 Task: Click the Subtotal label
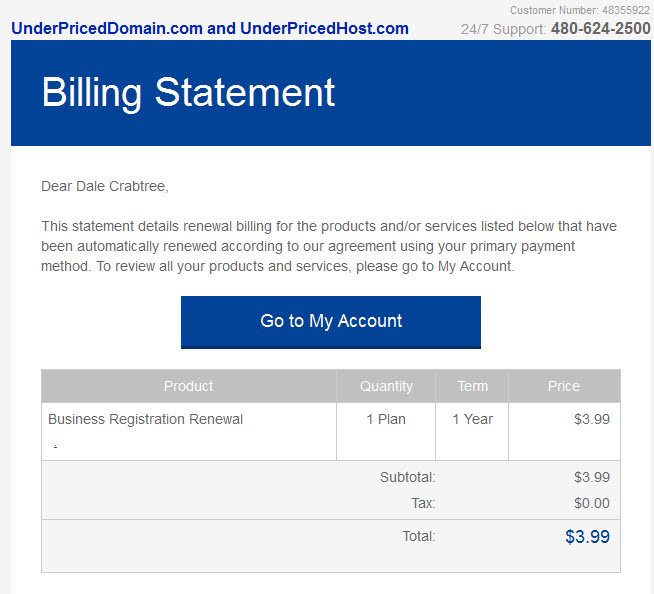(407, 477)
